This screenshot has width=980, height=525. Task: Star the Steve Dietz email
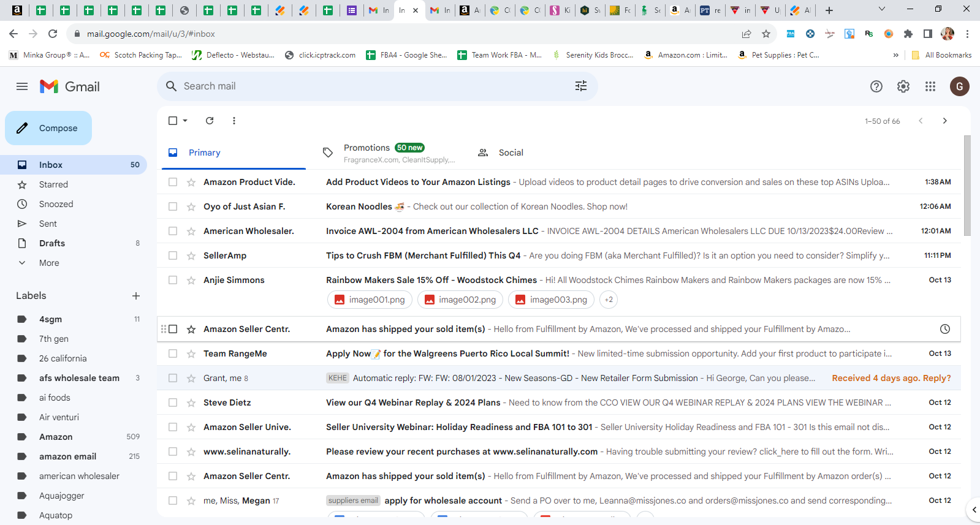coord(191,402)
